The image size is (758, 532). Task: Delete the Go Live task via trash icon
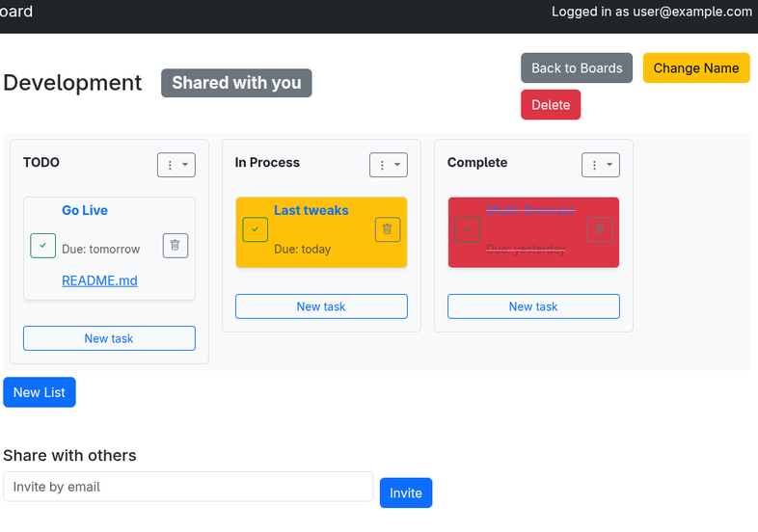click(175, 246)
